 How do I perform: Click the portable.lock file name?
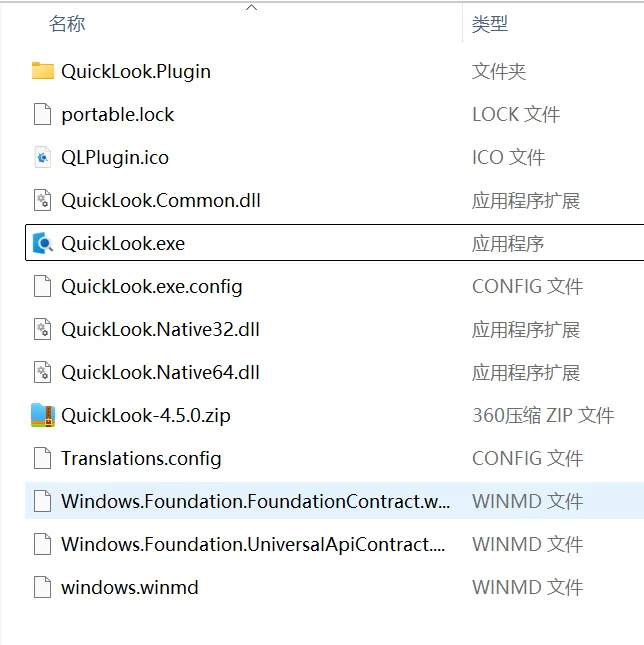tap(118, 114)
